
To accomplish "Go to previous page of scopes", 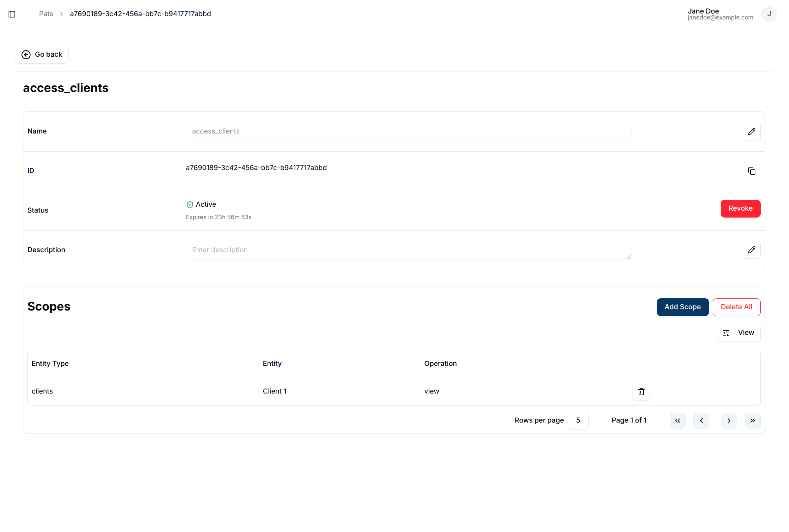I will [x=701, y=420].
